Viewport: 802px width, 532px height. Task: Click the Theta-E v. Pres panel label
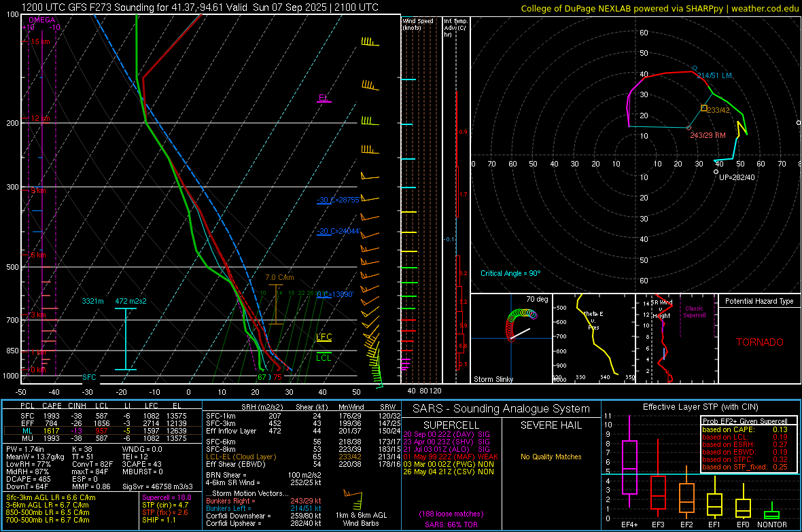tap(593, 320)
